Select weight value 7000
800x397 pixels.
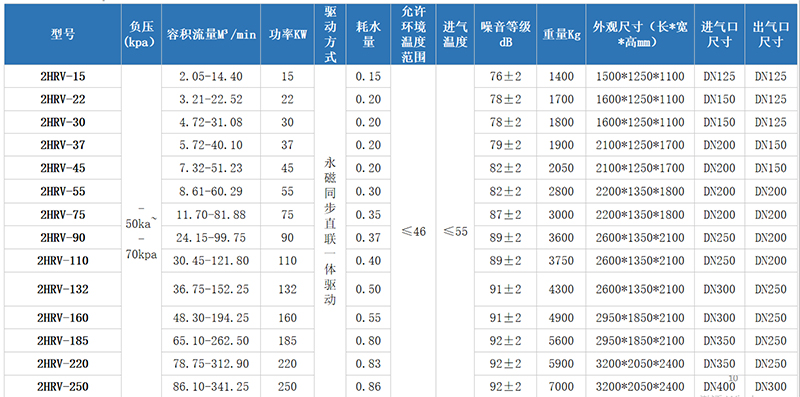point(561,387)
